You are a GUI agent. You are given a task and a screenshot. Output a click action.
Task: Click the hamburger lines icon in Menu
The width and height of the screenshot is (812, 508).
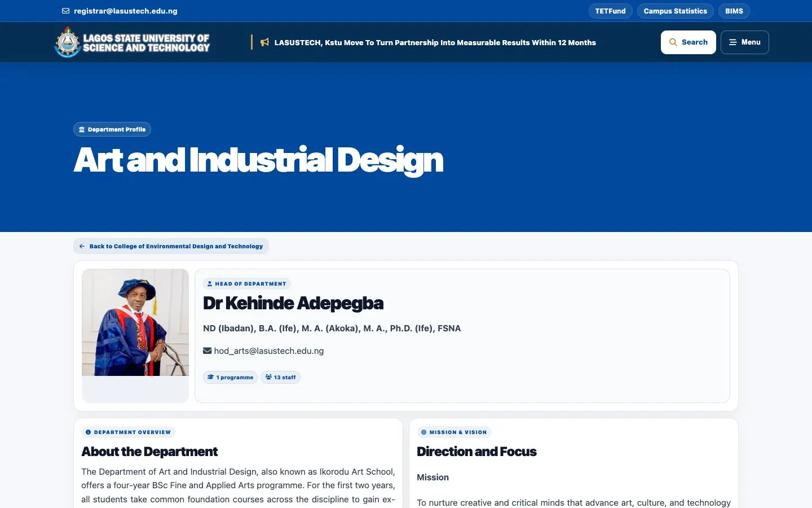coord(732,42)
